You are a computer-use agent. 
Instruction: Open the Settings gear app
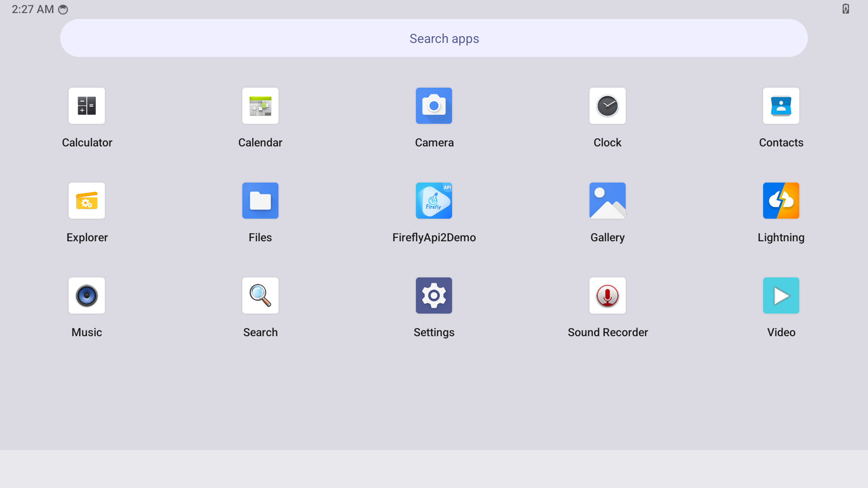click(x=434, y=296)
